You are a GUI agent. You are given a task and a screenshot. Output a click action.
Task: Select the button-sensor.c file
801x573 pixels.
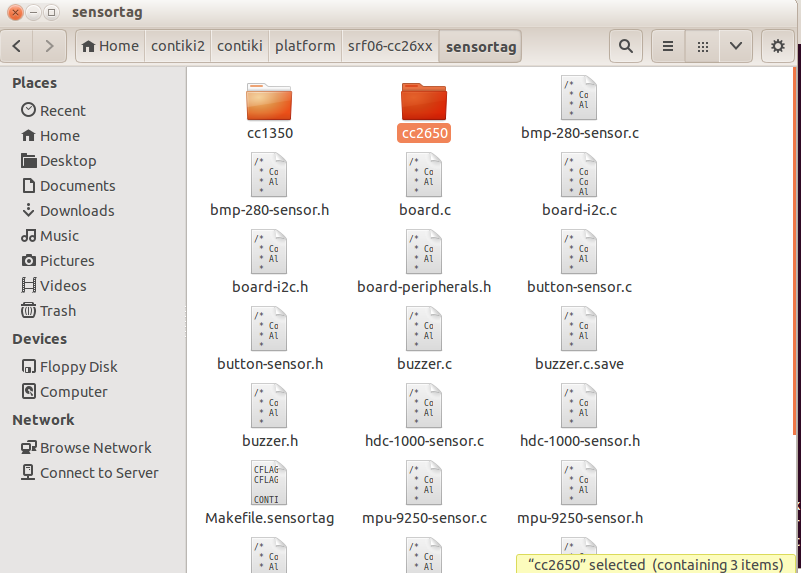tap(579, 262)
